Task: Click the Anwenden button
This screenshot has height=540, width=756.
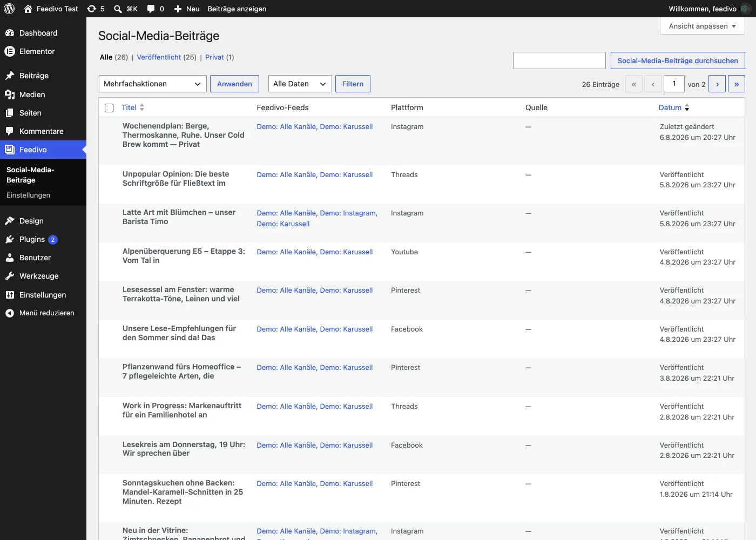Action: (234, 84)
